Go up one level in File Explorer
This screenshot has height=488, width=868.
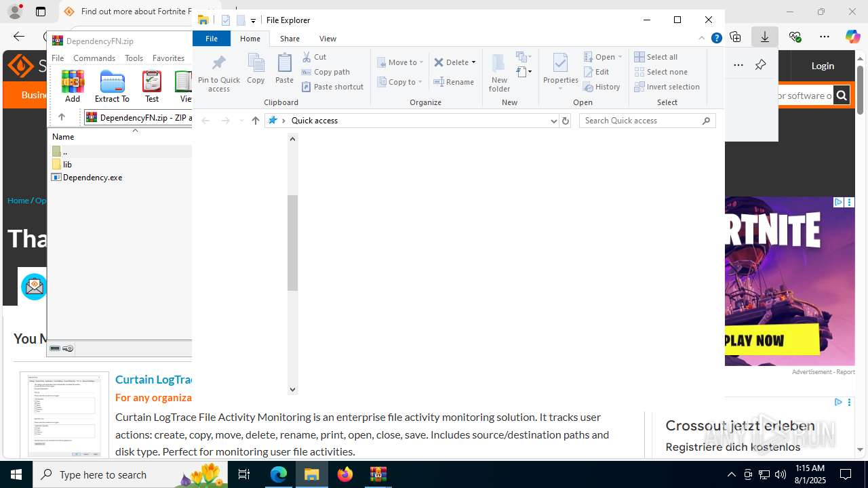255,121
